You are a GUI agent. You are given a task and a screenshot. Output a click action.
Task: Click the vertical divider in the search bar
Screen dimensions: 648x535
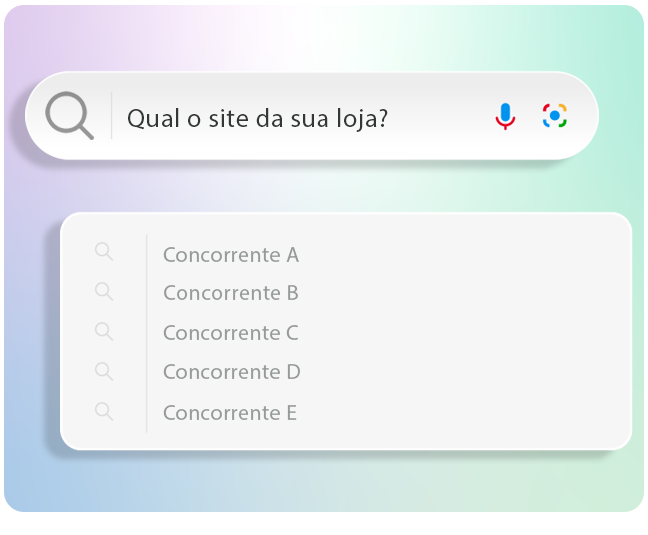pos(111,116)
